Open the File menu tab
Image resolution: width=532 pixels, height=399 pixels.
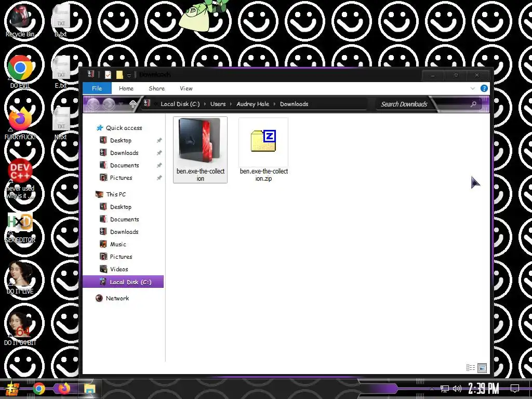point(97,88)
